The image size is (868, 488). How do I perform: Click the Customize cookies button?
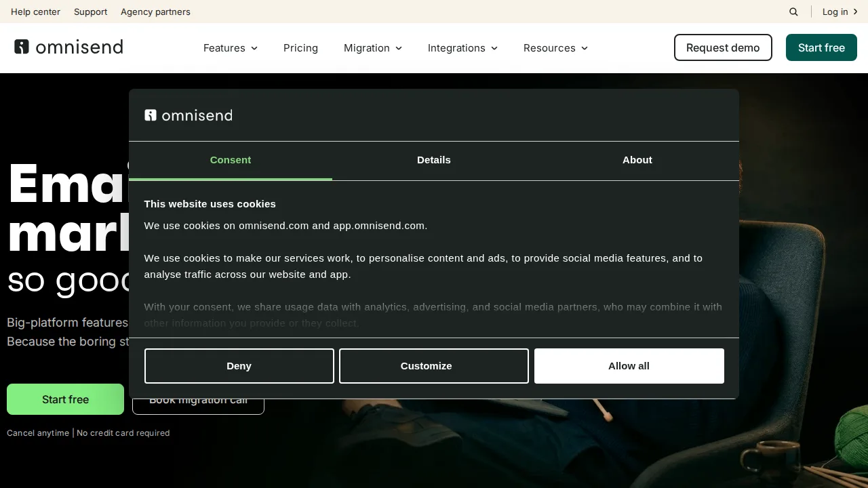coord(434,366)
